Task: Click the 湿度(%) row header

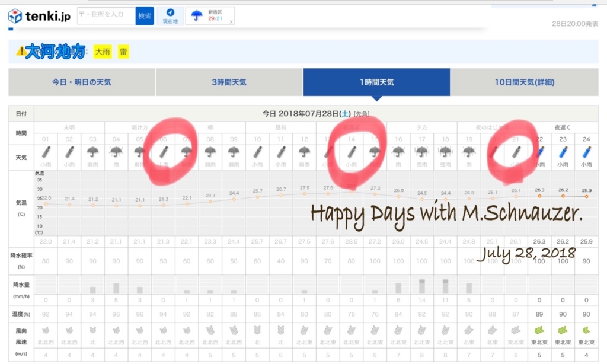Action: click(21, 314)
